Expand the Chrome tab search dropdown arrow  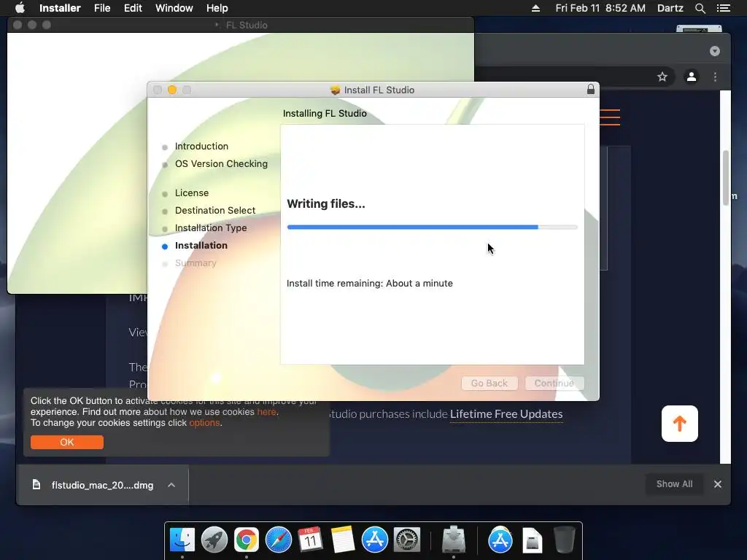click(715, 51)
